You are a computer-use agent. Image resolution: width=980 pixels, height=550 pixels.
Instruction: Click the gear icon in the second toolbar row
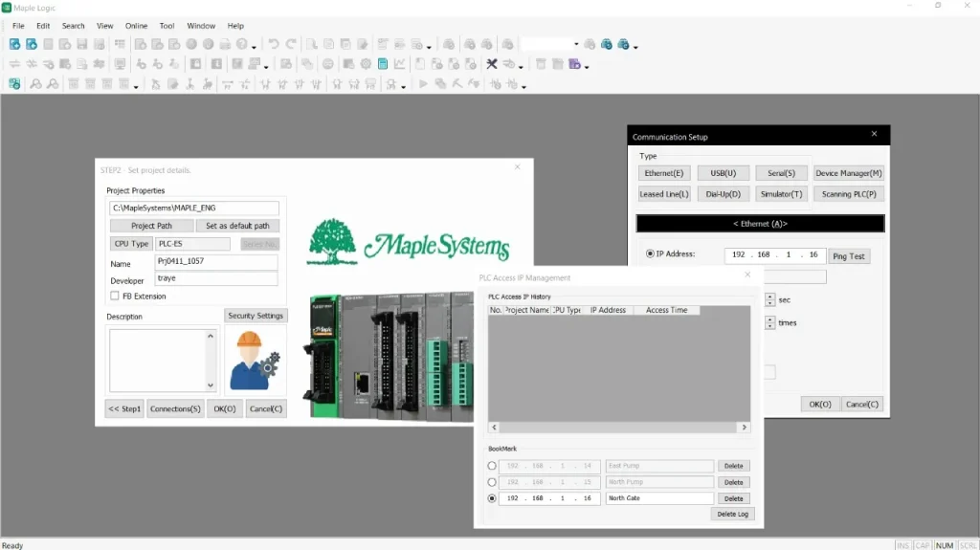pyautogui.click(x=366, y=64)
